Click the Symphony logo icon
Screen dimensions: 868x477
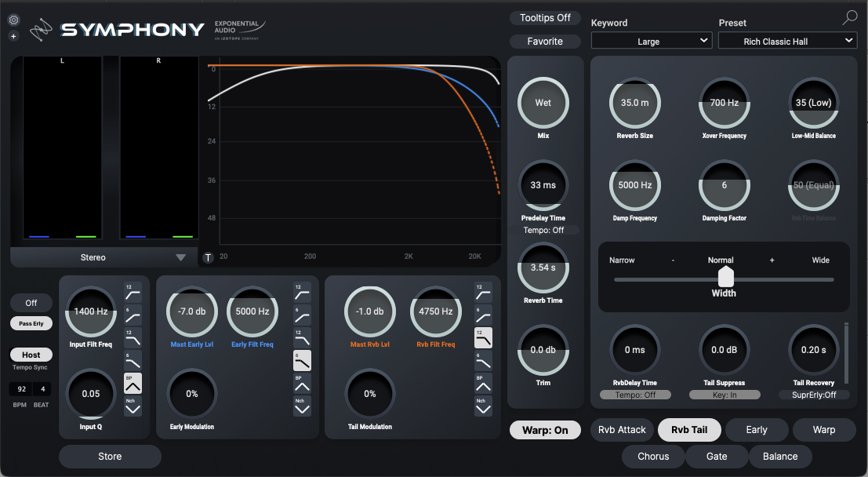tap(41, 30)
